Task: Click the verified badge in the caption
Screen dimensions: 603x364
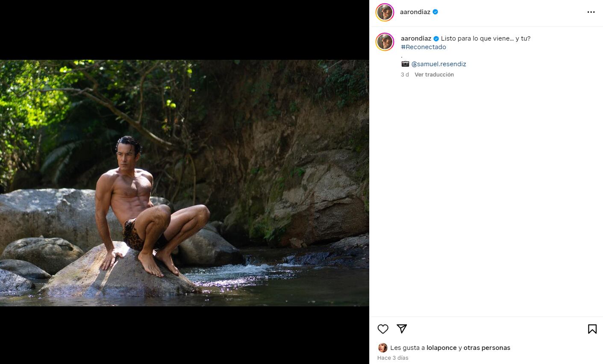Action: tap(436, 38)
